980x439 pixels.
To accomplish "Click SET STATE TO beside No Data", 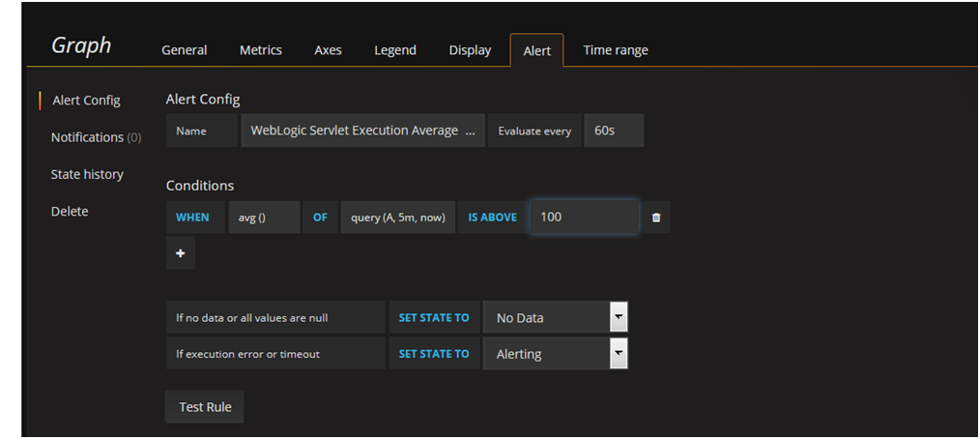I will point(434,317).
